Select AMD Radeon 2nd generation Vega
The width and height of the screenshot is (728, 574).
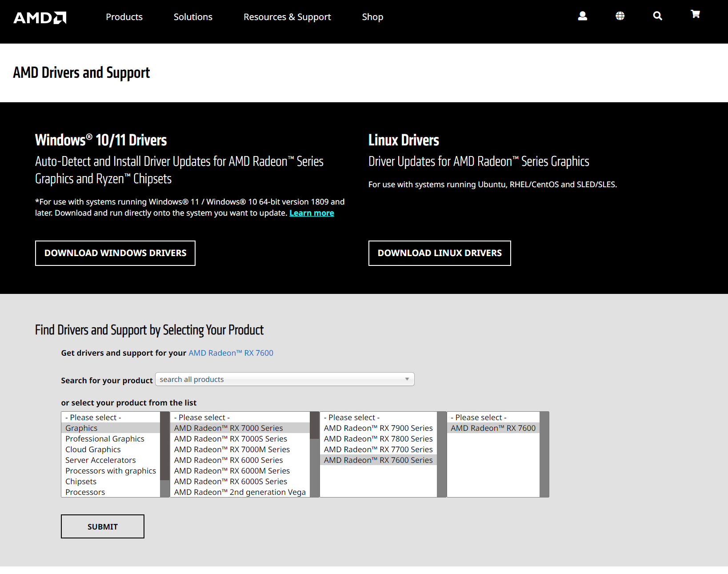point(240,492)
